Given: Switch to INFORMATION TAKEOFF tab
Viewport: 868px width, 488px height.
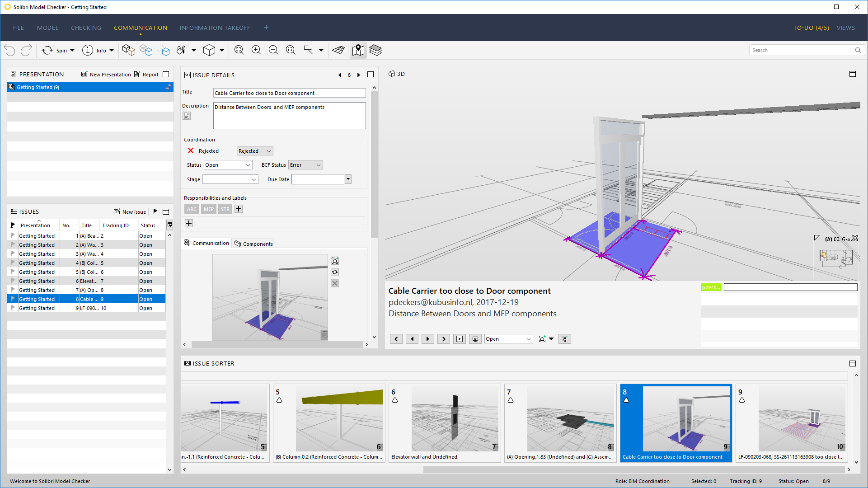Looking at the screenshot, I should (x=215, y=28).
